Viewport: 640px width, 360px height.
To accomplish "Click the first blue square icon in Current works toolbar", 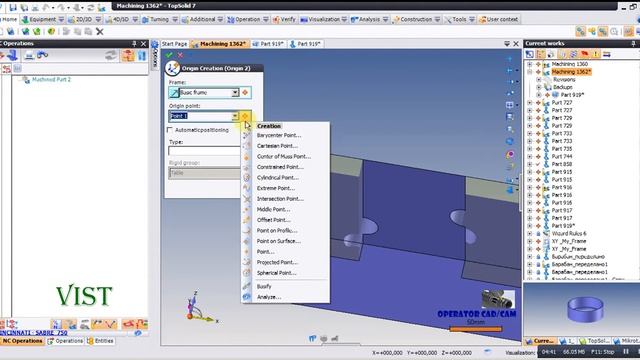I will 530,54.
